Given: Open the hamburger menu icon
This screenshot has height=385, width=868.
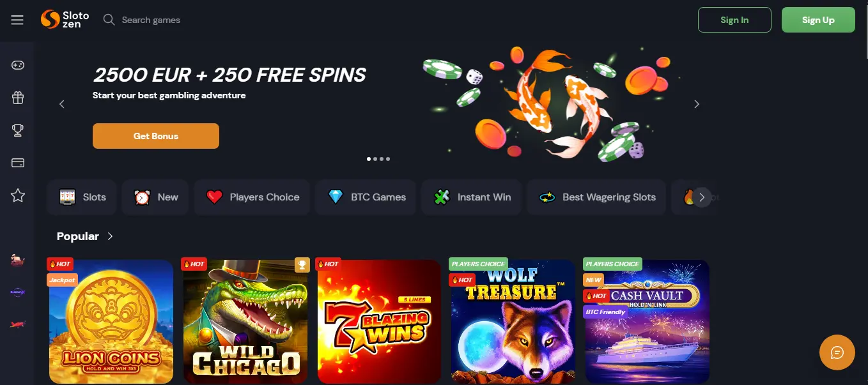Looking at the screenshot, I should point(17,20).
